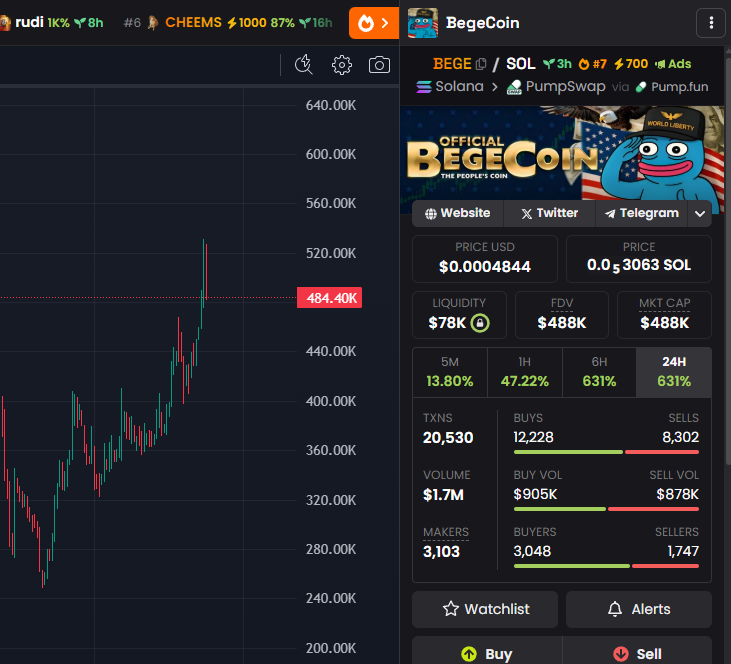
Task: Click the 640.00K price axis label
Action: [331, 105]
